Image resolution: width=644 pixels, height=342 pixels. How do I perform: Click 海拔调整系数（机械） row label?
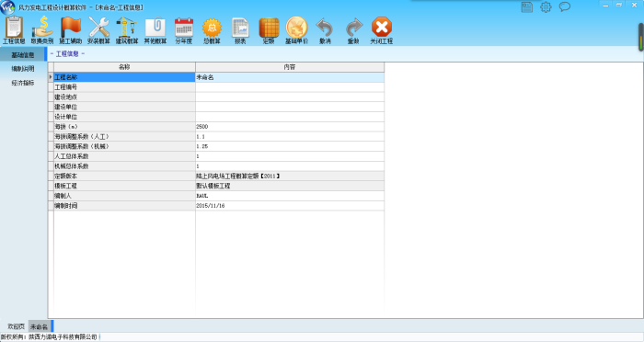[x=124, y=146]
